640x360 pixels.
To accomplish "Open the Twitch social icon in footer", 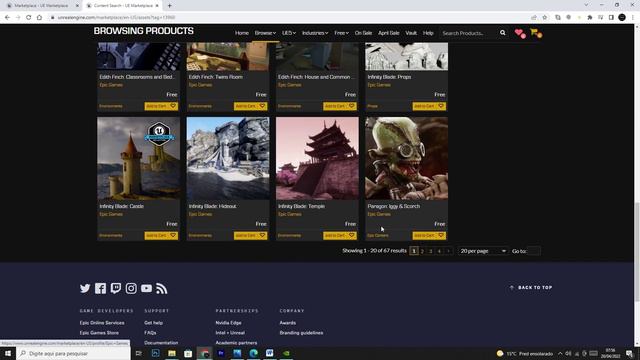I will [116, 288].
